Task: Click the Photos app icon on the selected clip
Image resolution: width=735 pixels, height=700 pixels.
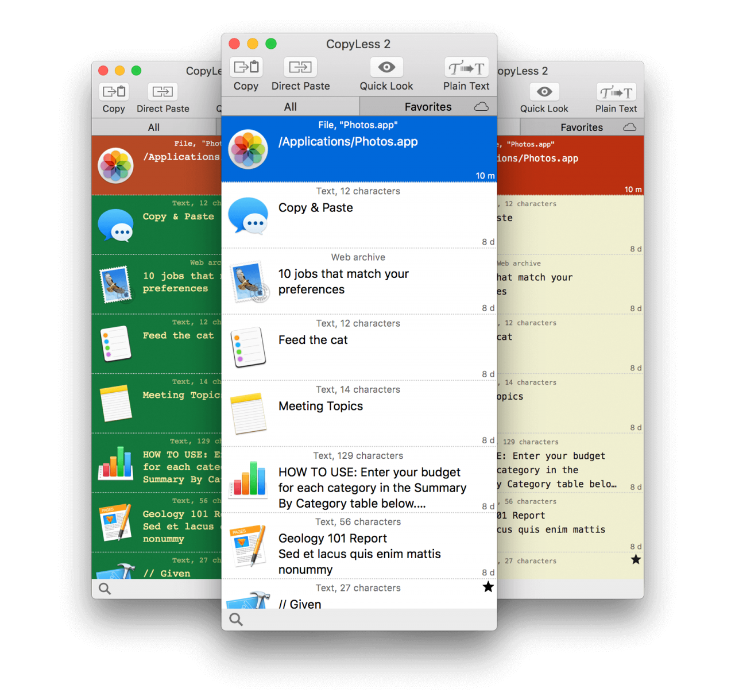Action: (248, 149)
